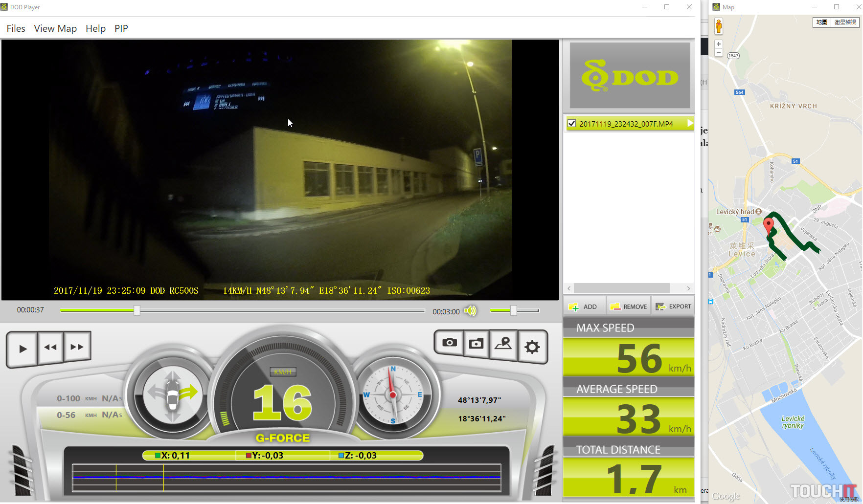Zoom in on the map with plus
This screenshot has height=504, width=863.
718,44
